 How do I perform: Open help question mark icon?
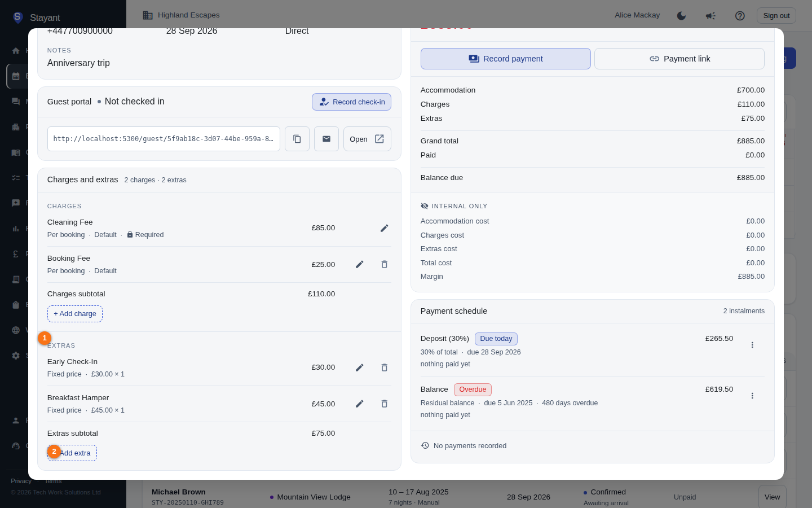(x=740, y=16)
